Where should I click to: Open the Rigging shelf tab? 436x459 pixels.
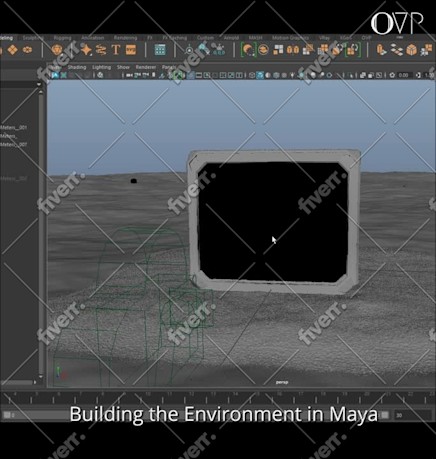(62, 38)
